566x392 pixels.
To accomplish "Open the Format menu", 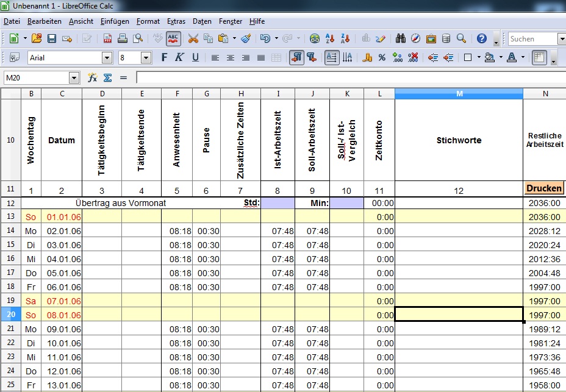I will [148, 21].
